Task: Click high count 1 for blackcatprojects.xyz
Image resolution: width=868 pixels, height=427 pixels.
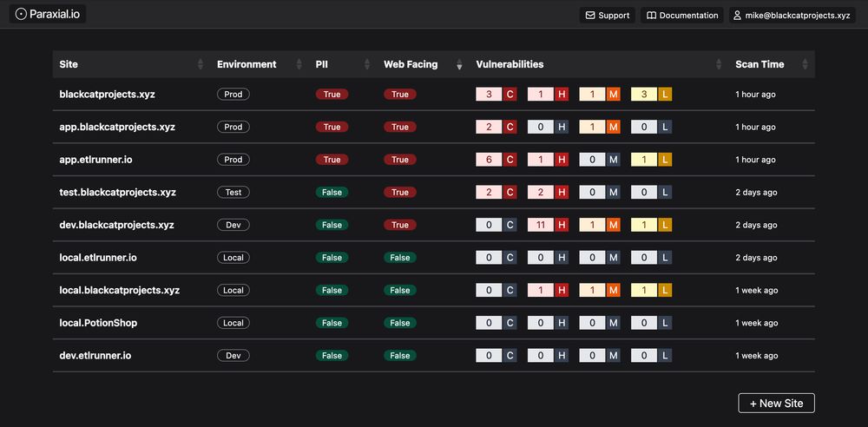Action: [x=541, y=94]
